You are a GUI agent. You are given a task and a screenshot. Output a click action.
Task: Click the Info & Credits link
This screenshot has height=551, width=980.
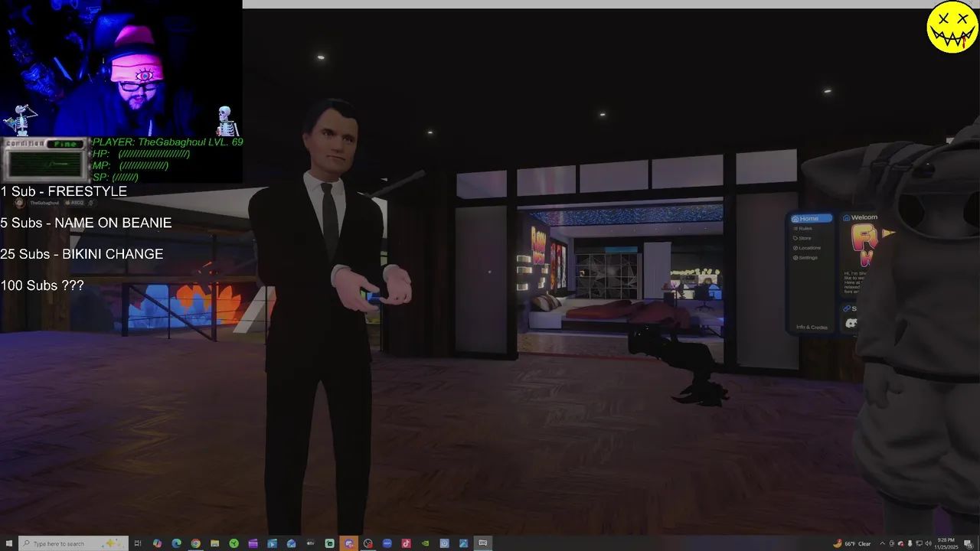(x=812, y=328)
